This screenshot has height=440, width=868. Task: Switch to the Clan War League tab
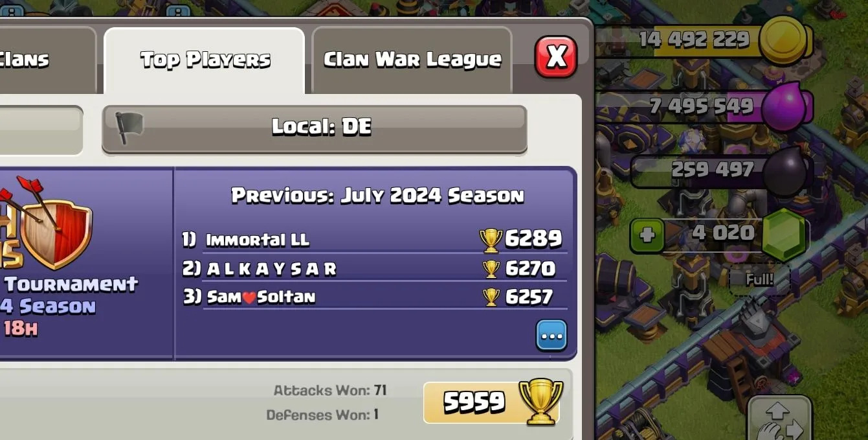[x=412, y=60]
